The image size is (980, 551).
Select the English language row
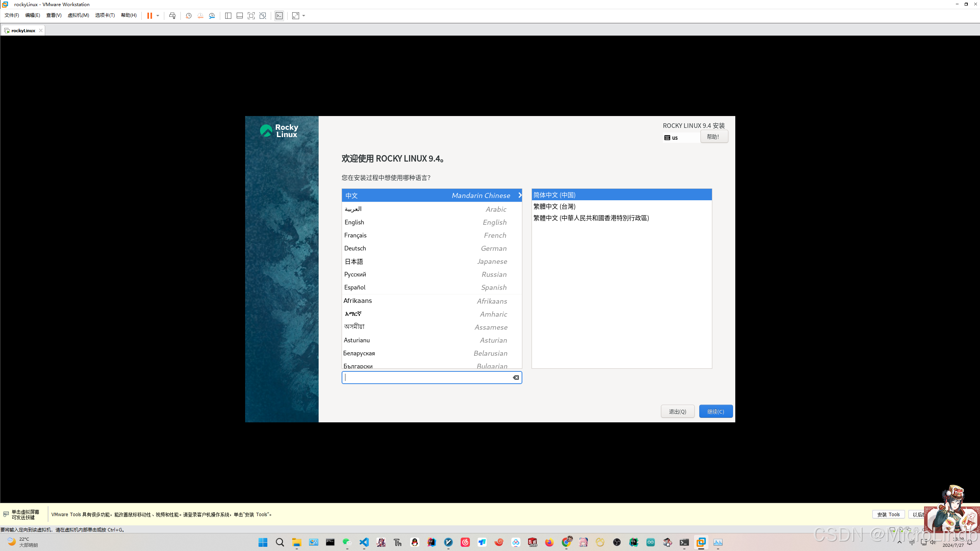coord(432,222)
